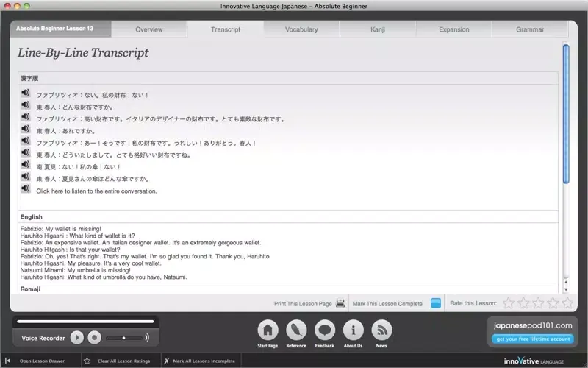Open the Vocabulary tab
Viewport: 588px width, 368px height.
[x=301, y=29]
